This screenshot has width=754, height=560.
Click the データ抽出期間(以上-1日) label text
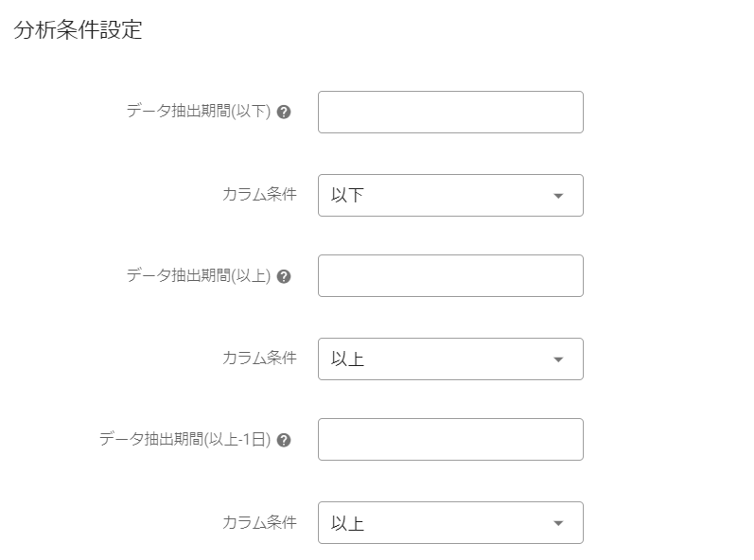click(185, 440)
